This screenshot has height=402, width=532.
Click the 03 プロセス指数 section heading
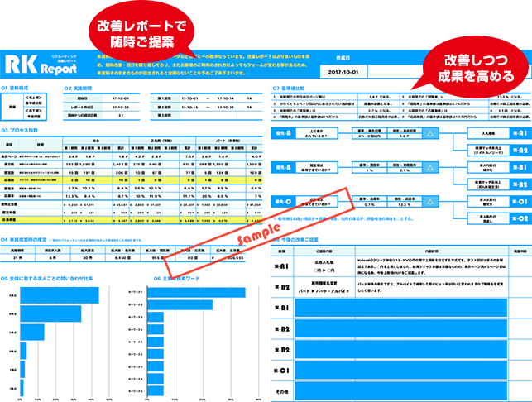(19, 130)
